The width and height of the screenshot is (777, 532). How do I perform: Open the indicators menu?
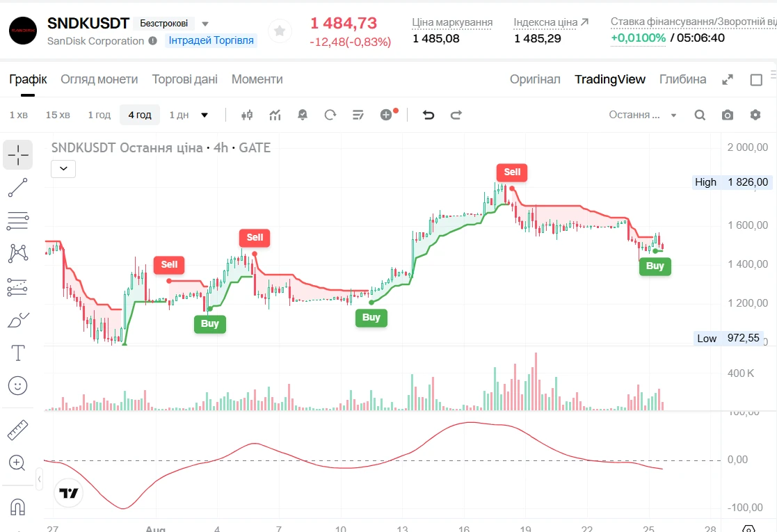click(x=275, y=115)
